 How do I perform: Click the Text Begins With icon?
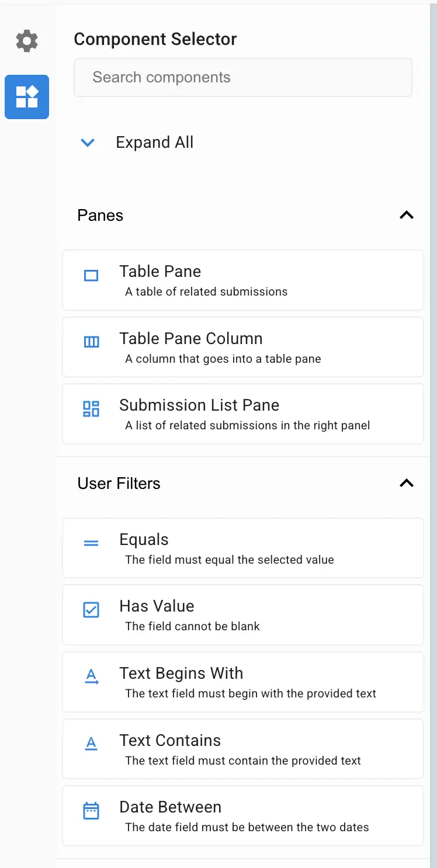91,676
